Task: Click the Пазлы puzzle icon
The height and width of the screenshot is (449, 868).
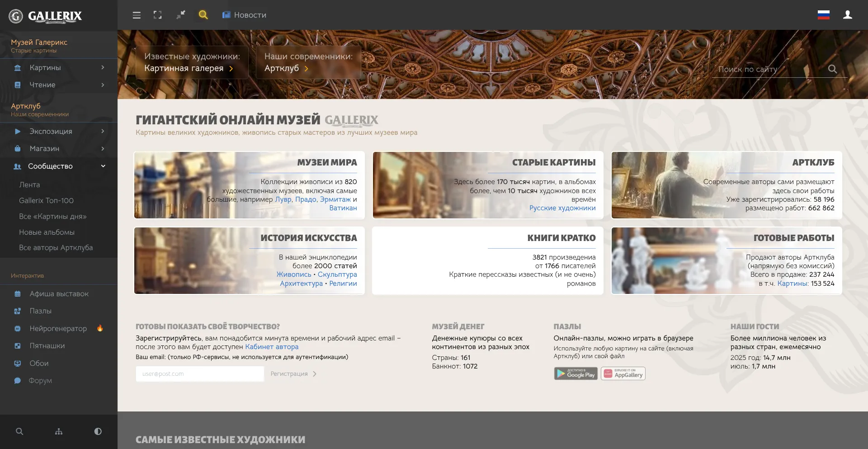Action: 18,311
